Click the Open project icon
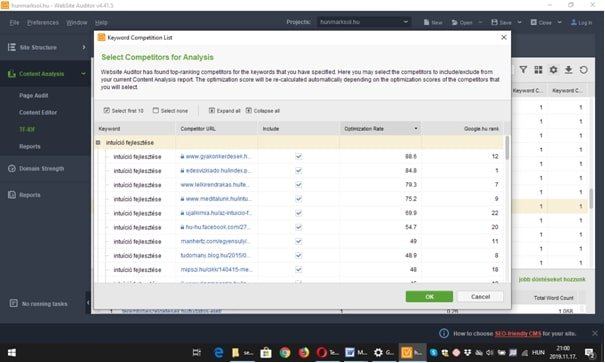 point(455,22)
